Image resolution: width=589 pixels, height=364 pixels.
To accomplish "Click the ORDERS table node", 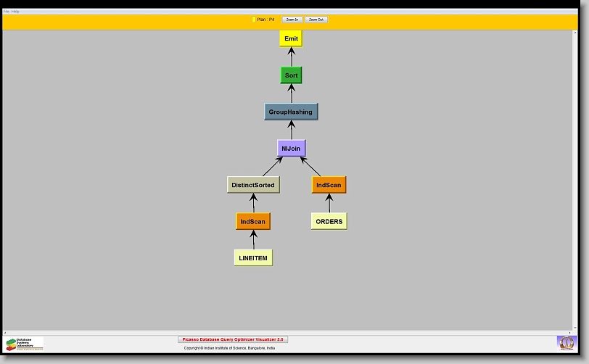I will 329,221.
